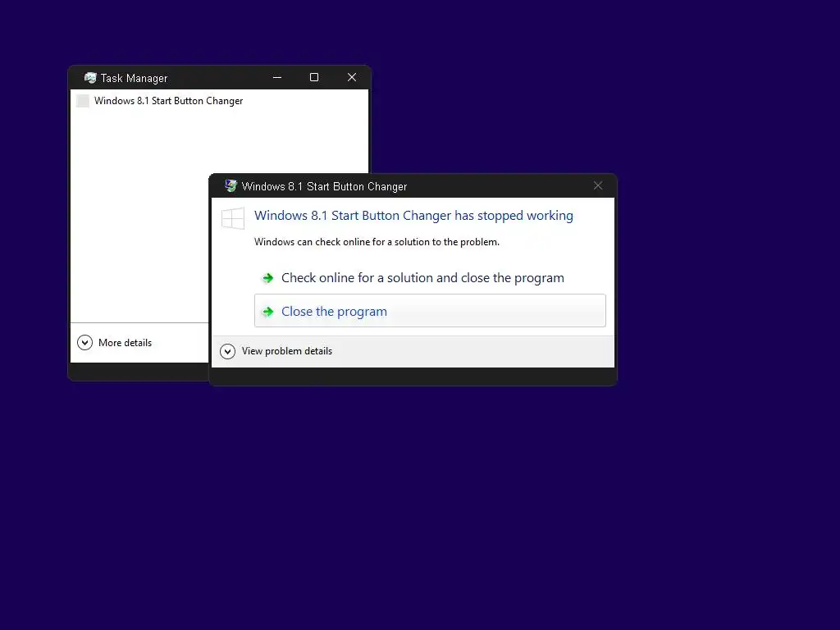The width and height of the screenshot is (840, 630).
Task: Maximize the Task Manager window
Action: (314, 78)
